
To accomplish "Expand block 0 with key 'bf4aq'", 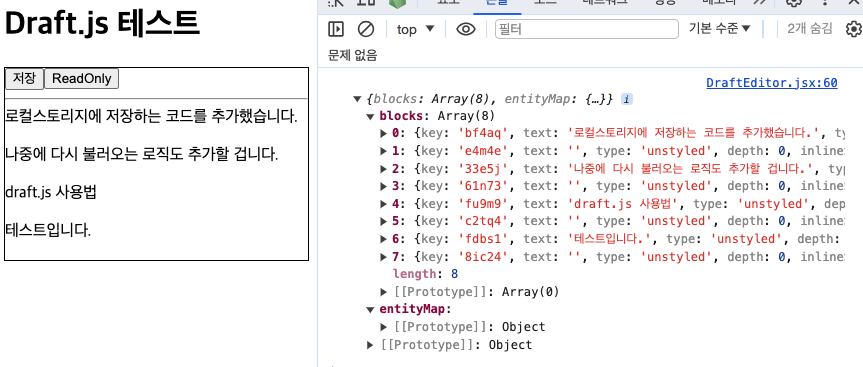I will [x=384, y=133].
